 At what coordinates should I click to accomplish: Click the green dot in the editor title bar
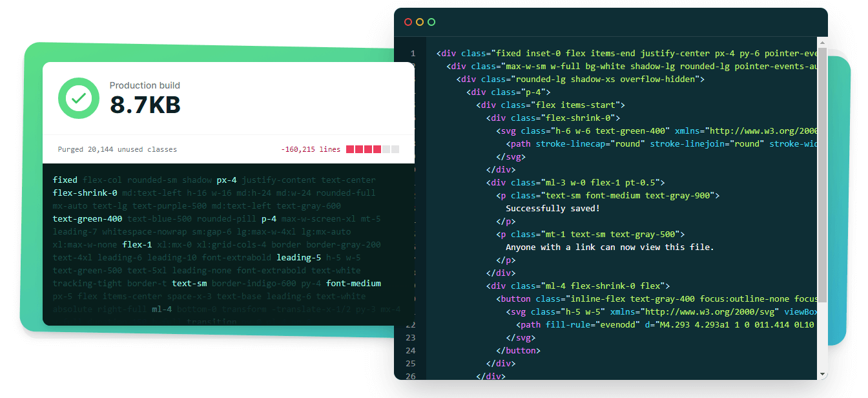(431, 22)
